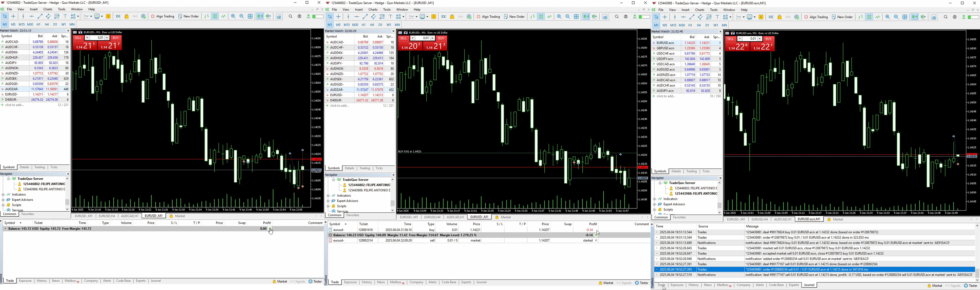
Task: Switch to History tab in the middle window toolbox
Action: point(367,282)
